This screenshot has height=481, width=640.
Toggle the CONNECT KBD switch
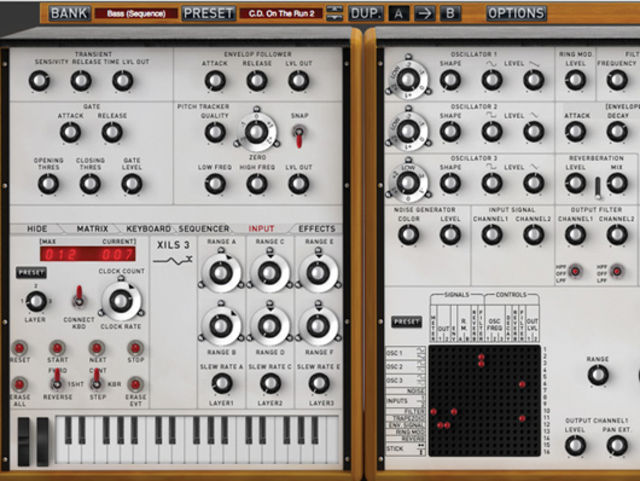(79, 297)
